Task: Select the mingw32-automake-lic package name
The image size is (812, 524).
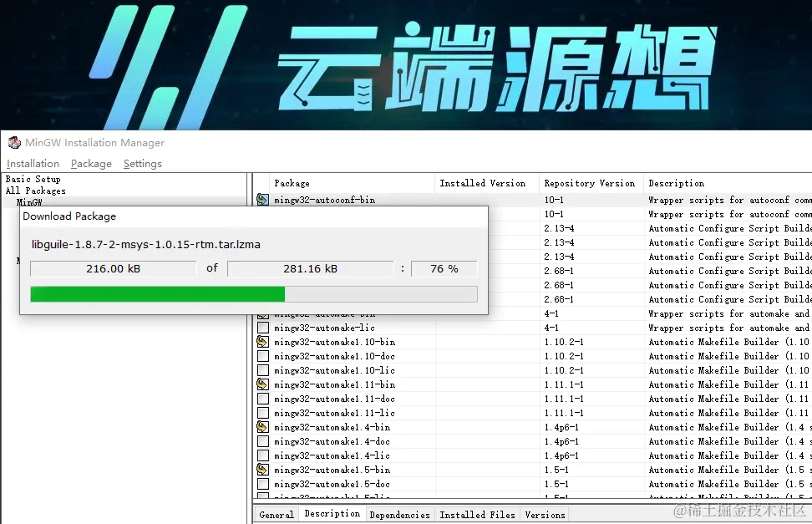Action: [x=325, y=328]
